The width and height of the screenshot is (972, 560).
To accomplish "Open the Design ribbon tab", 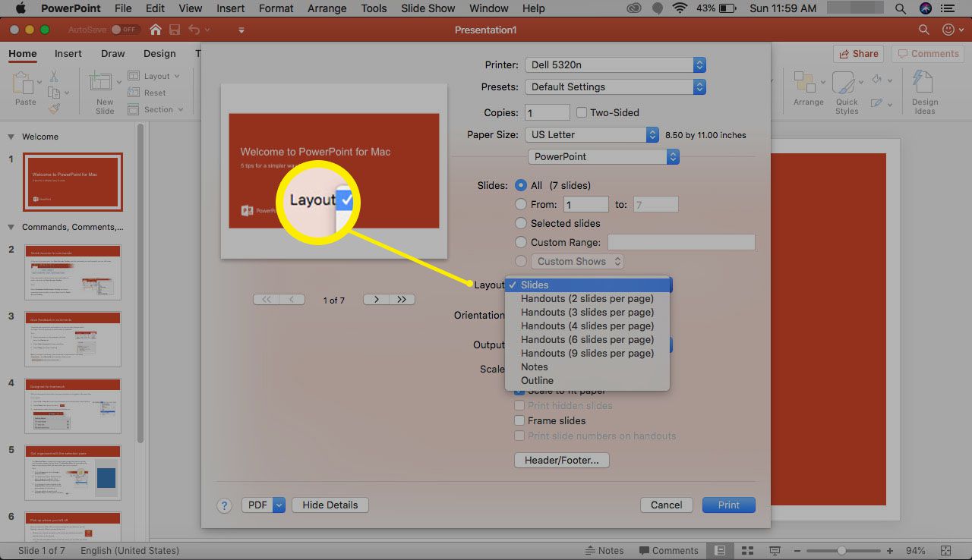I will coord(159,54).
